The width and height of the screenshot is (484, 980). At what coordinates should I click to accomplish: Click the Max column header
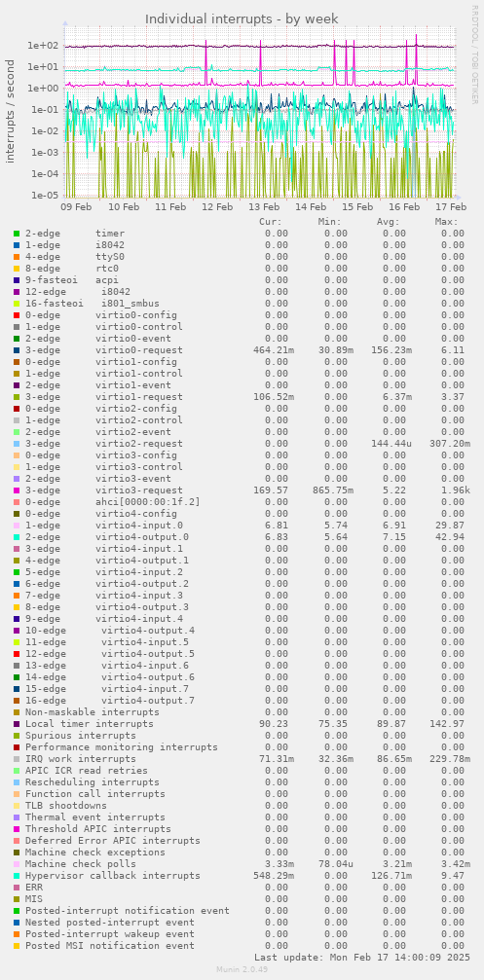446,221
